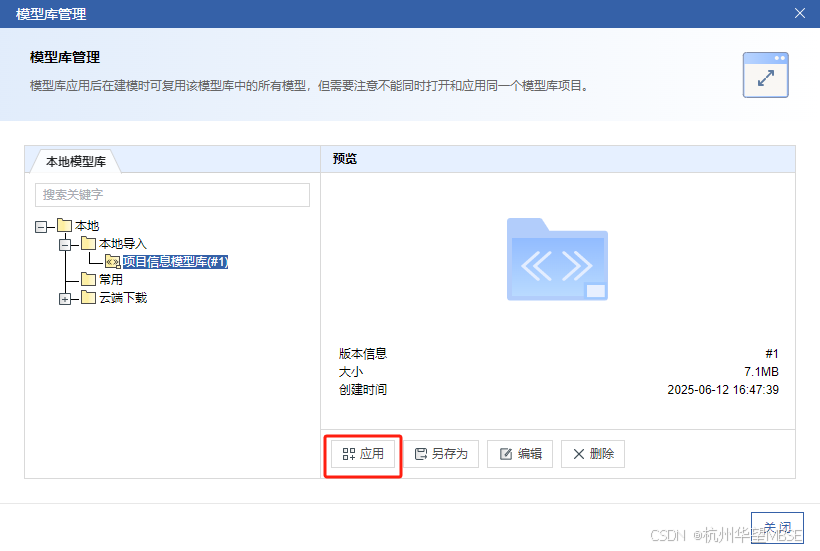Close the 模型库管理 dialog with the X
Image resolution: width=820 pixels, height=551 pixels.
(x=800, y=13)
